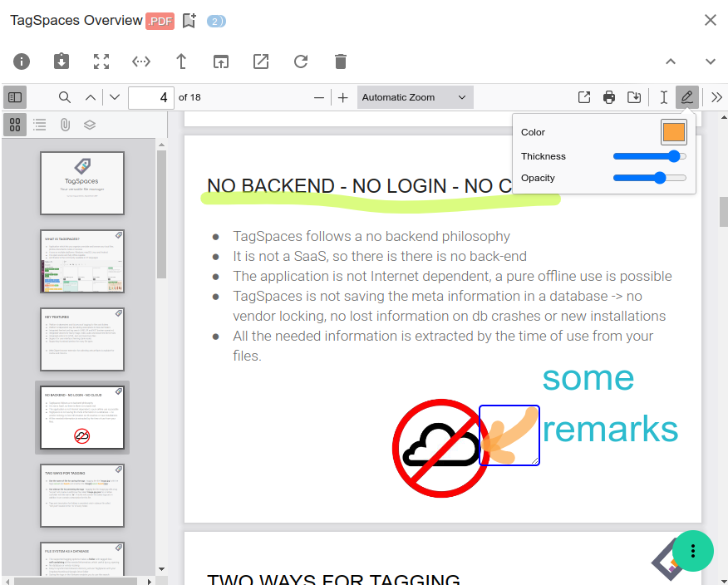Toggle the bookmark icon beside the title

pyautogui.click(x=189, y=20)
